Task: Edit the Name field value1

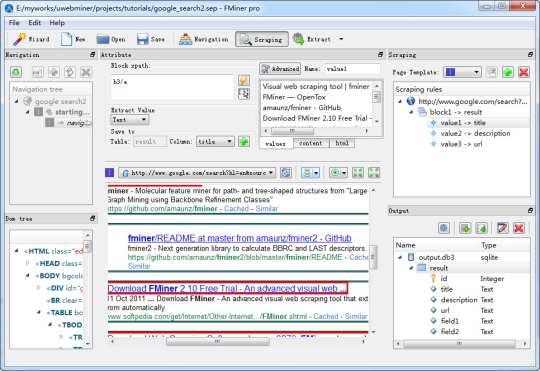Action: 352,69
